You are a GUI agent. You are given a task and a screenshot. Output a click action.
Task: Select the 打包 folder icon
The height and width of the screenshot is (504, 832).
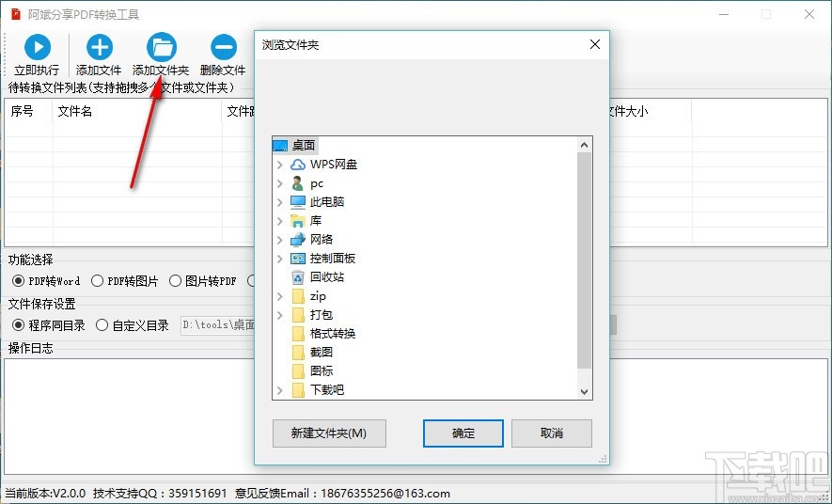pos(298,315)
